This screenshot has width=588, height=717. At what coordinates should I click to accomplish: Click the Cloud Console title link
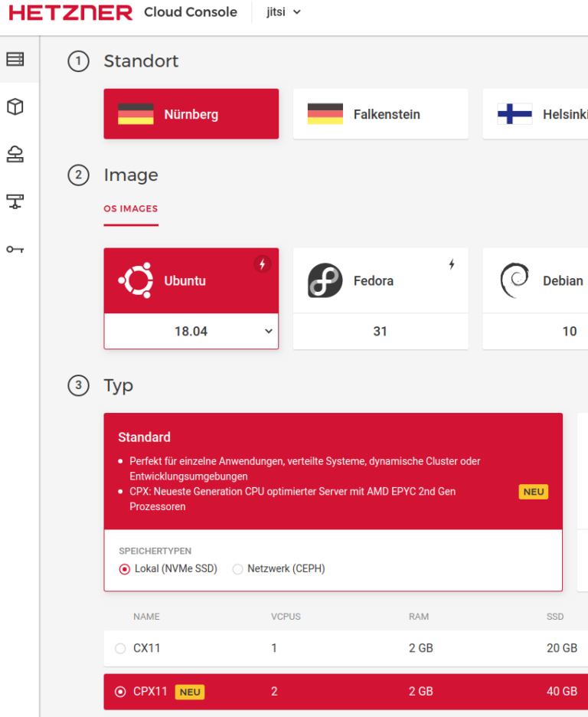pyautogui.click(x=191, y=12)
